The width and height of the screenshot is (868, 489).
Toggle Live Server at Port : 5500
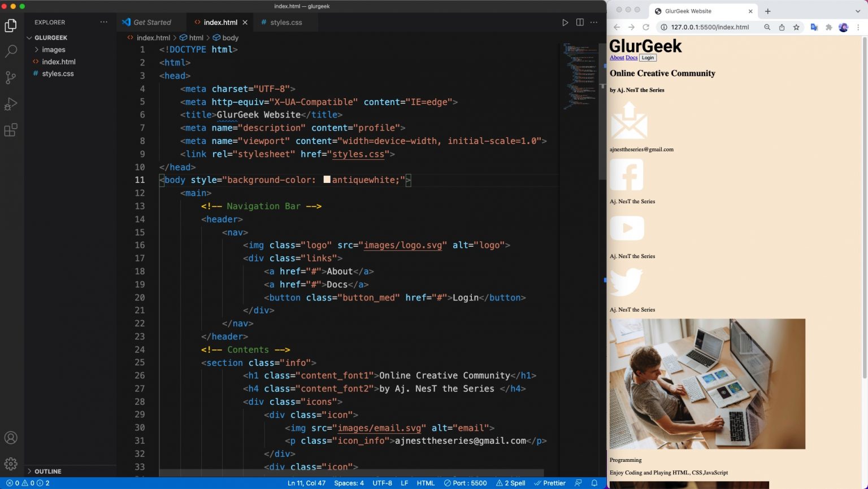[465, 483]
